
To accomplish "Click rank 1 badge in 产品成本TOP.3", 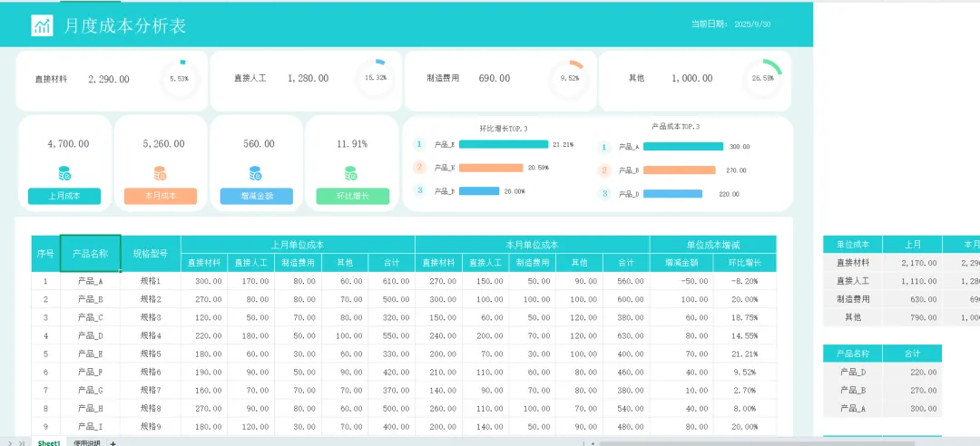I will point(603,148).
